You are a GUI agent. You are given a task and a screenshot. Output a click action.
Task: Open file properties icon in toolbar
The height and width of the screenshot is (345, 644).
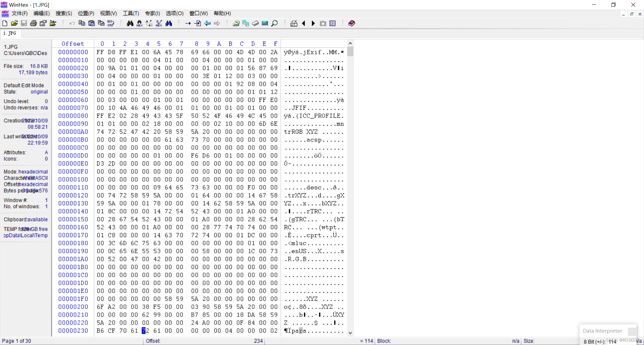pyautogui.click(x=43, y=23)
